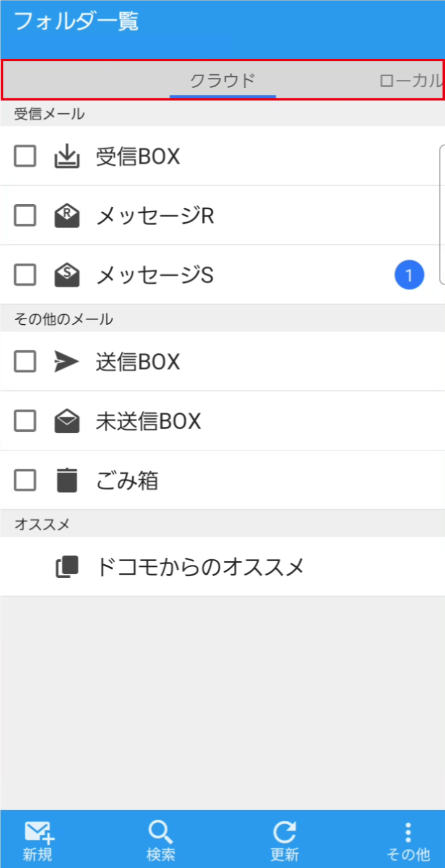Tap the メッセージR envelope icon

pyautogui.click(x=67, y=216)
